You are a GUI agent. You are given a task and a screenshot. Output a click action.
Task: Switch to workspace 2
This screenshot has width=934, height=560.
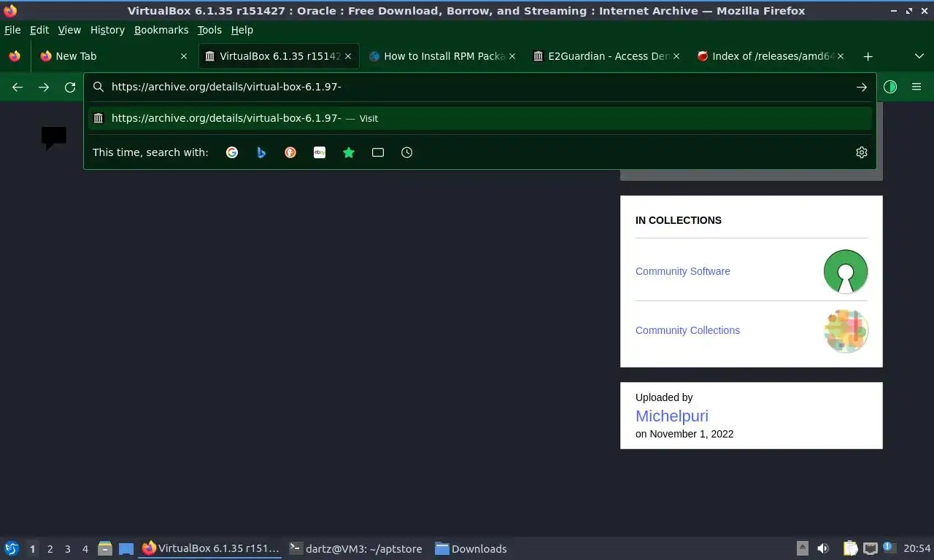click(50, 549)
